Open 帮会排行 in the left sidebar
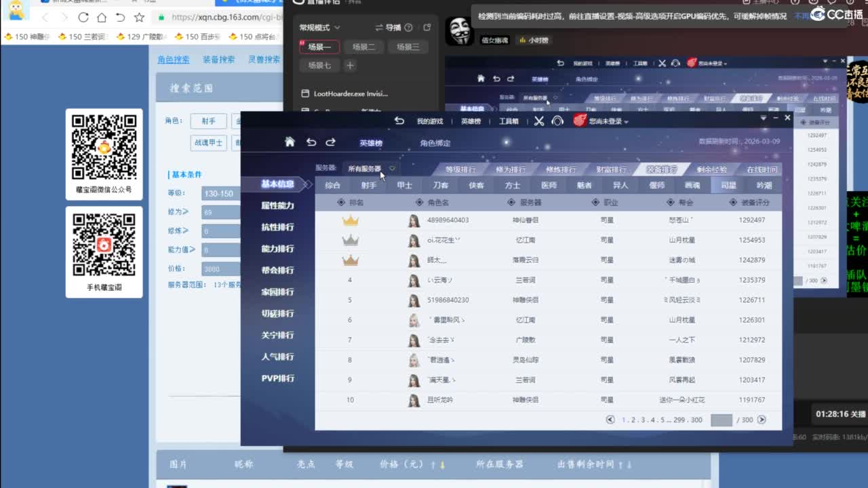 (x=277, y=270)
